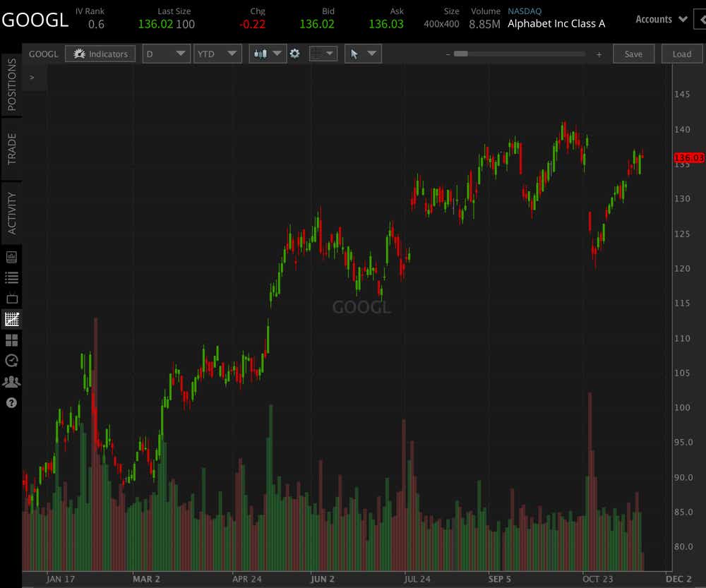The image size is (706, 588).
Task: Click the Volume value 8.85M
Action: point(484,24)
